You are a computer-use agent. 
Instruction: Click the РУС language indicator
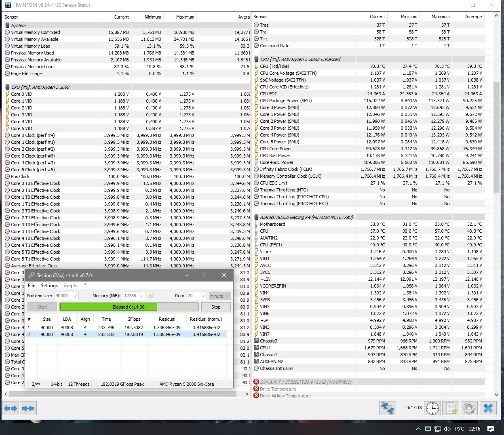pos(459,429)
